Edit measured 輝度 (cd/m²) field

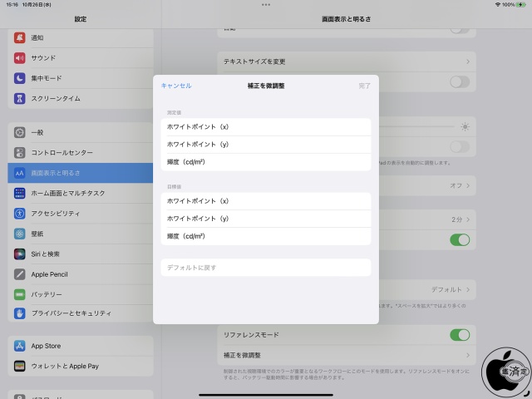[266, 162]
